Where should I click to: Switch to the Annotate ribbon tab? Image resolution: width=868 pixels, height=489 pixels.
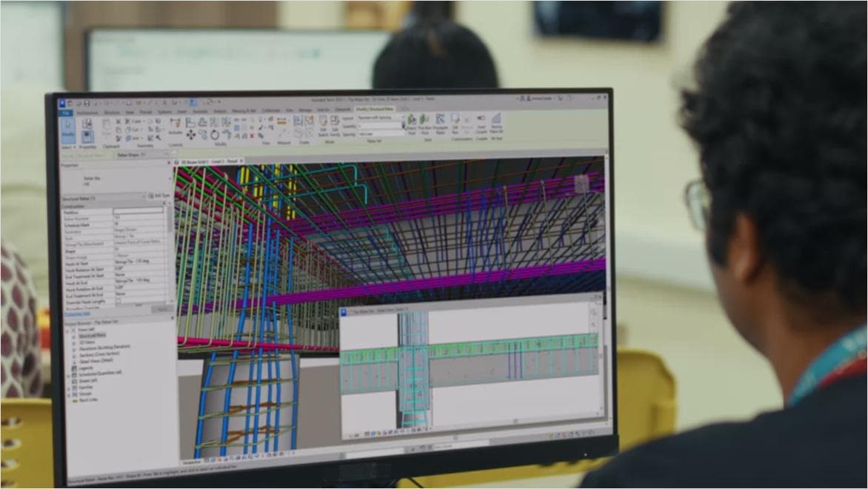[198, 111]
